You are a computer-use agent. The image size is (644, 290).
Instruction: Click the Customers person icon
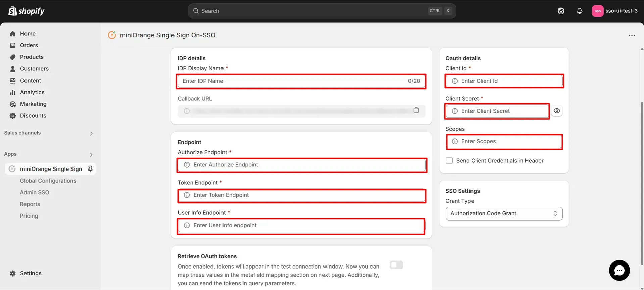[x=13, y=69]
